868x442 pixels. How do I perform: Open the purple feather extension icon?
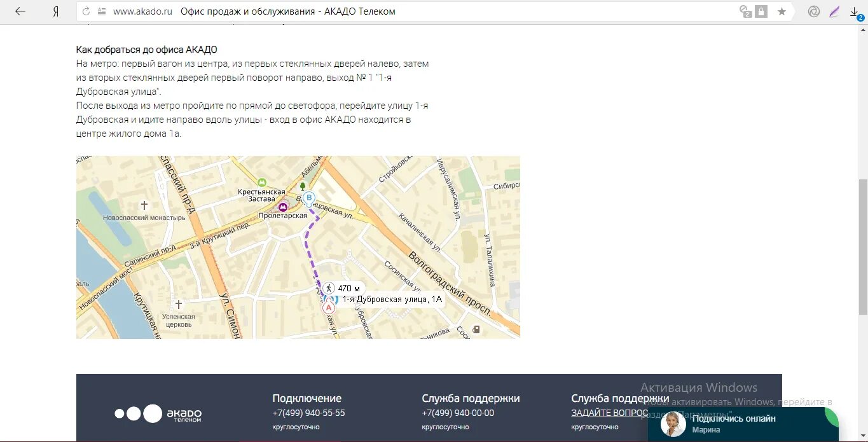(x=834, y=11)
